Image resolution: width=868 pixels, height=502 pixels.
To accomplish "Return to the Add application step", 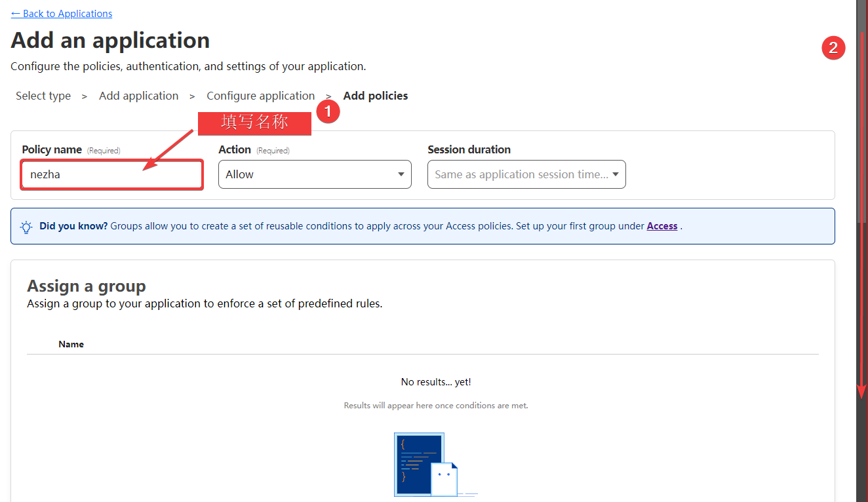I will click(x=138, y=96).
